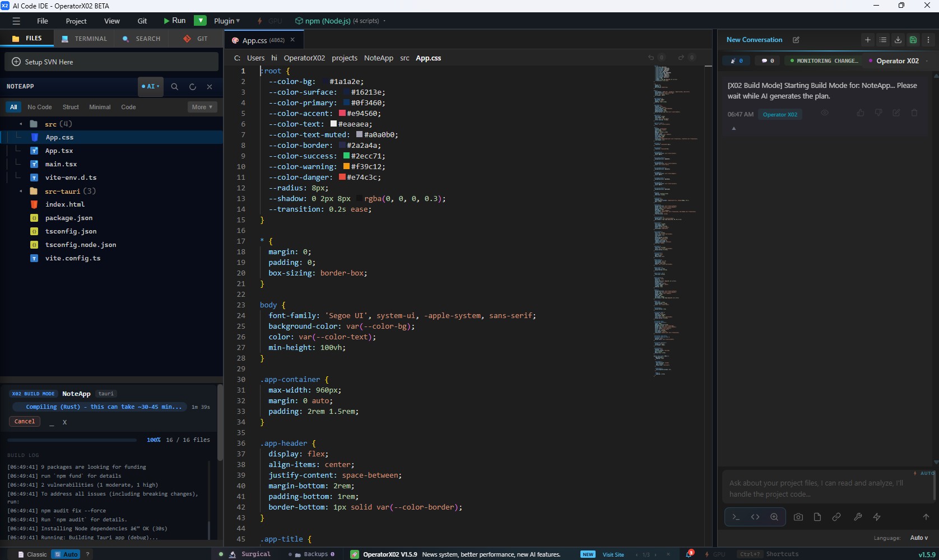Toggle the eye icon on the chat message
The image size is (939, 560).
[x=825, y=113]
